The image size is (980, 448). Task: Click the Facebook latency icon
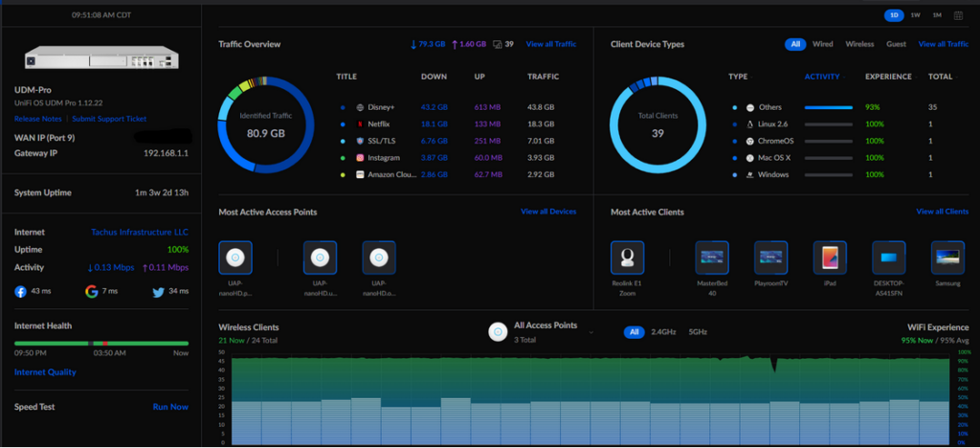[x=21, y=290]
